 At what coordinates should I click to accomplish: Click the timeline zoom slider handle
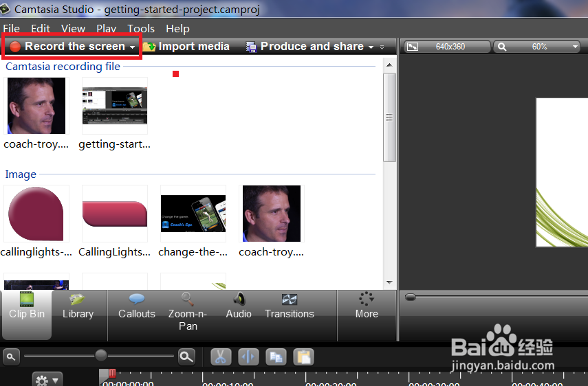pyautogui.click(x=101, y=355)
